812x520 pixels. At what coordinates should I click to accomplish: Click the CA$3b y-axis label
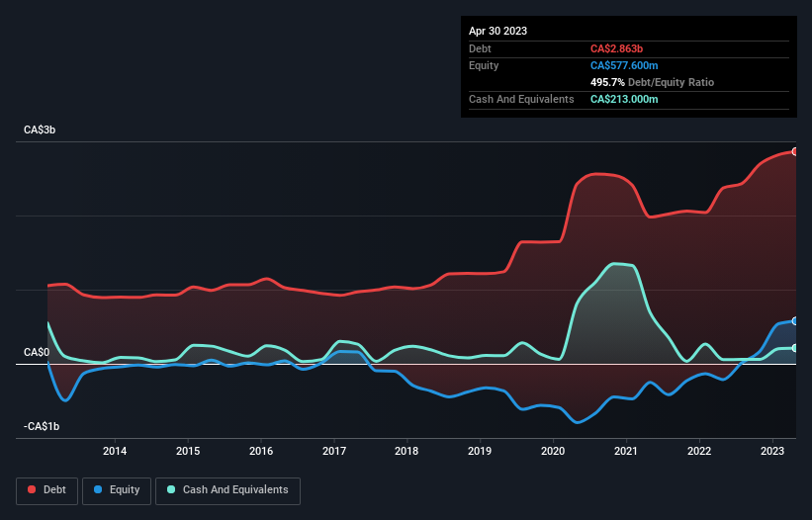(40, 130)
